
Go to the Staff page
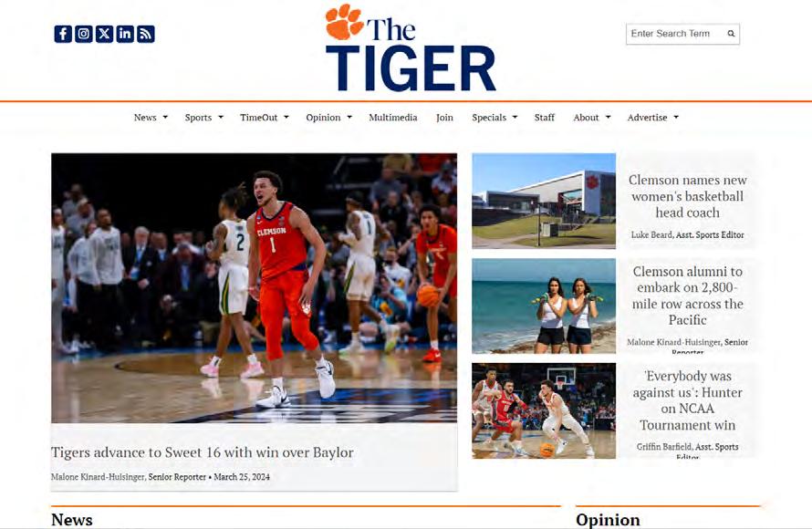click(545, 118)
